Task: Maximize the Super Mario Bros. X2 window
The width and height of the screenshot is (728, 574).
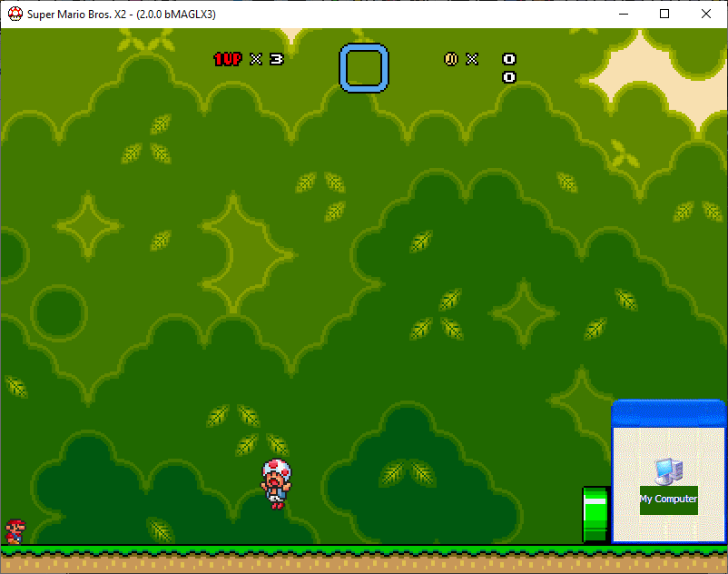Action: point(664,14)
